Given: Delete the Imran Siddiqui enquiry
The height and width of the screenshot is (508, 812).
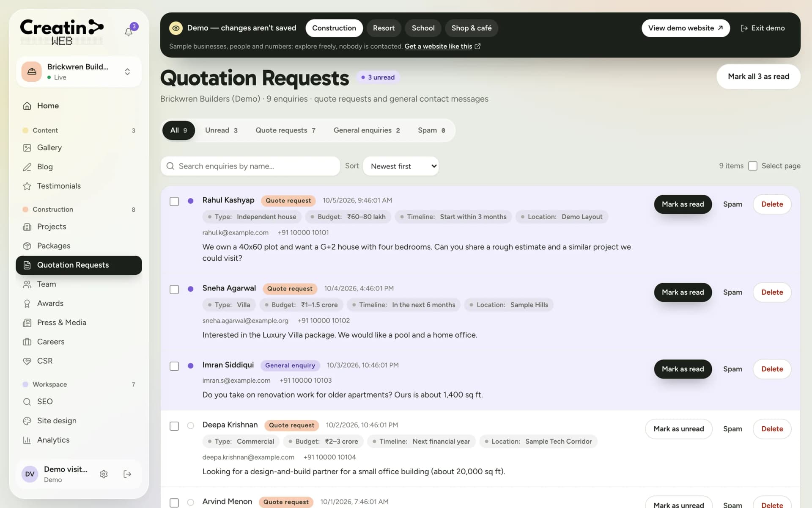Looking at the screenshot, I should [x=772, y=369].
